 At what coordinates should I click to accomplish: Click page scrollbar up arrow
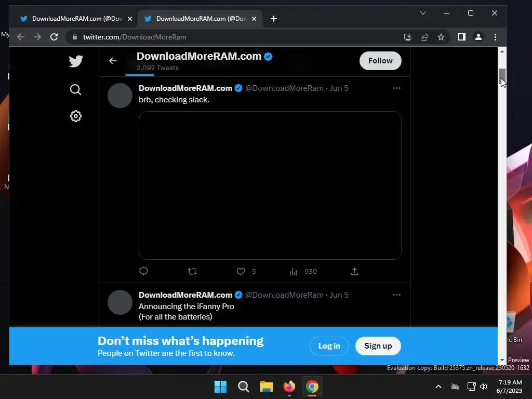(x=502, y=51)
